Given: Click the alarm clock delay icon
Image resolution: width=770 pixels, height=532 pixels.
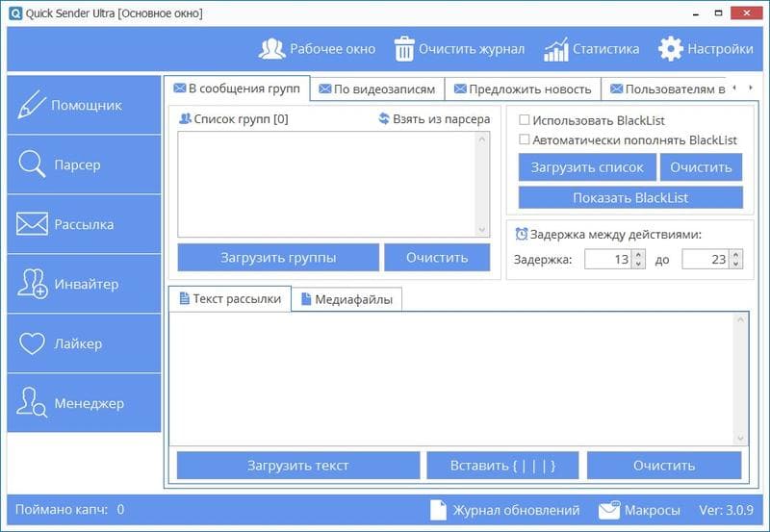Looking at the screenshot, I should tap(521, 234).
